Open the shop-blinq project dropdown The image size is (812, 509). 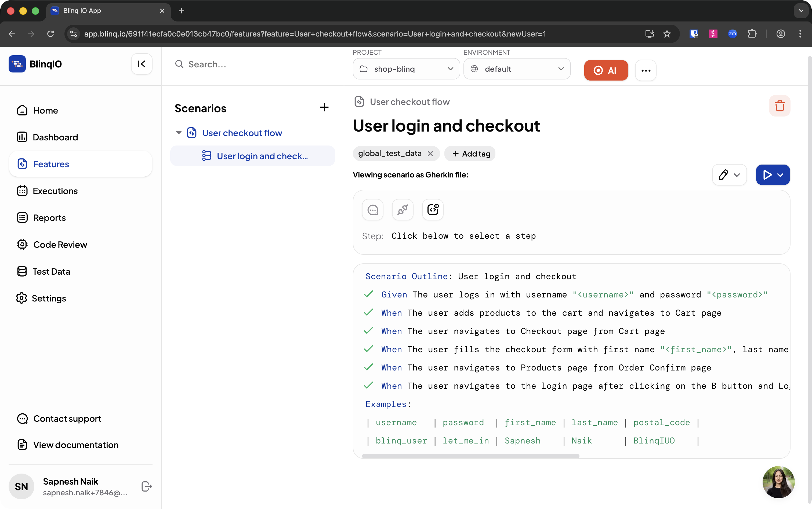tap(406, 69)
